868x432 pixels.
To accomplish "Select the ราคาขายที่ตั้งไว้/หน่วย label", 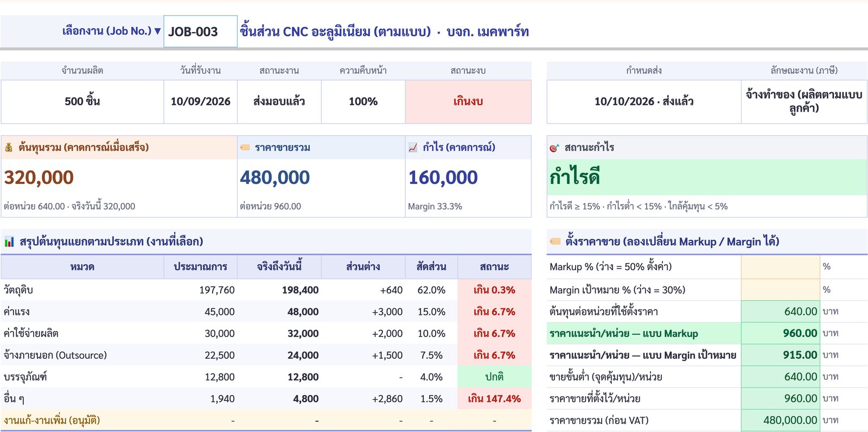I will pos(595,398).
